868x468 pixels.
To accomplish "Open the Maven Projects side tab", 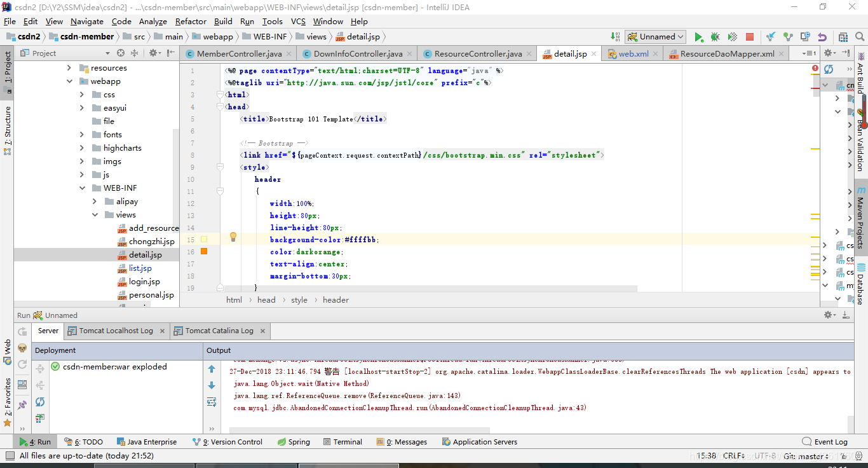I will tap(860, 219).
